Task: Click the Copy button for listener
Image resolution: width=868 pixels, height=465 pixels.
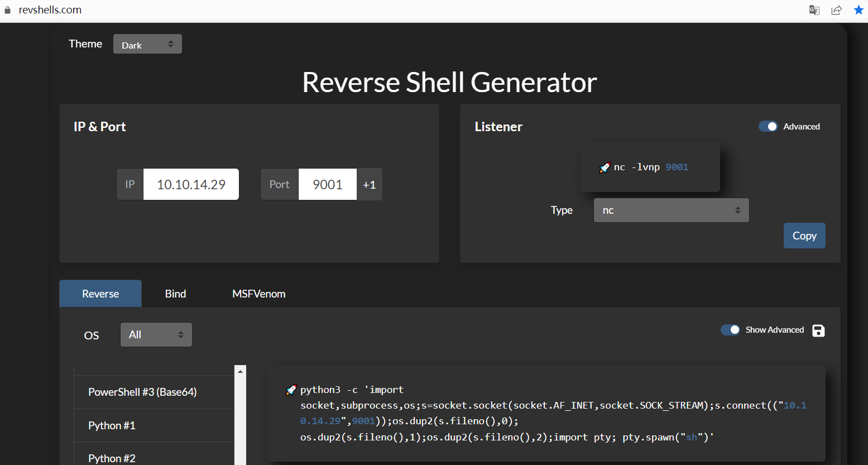Action: click(x=804, y=236)
